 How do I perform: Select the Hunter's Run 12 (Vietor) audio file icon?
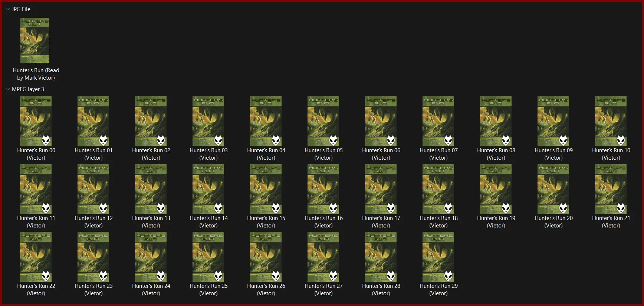(x=93, y=189)
